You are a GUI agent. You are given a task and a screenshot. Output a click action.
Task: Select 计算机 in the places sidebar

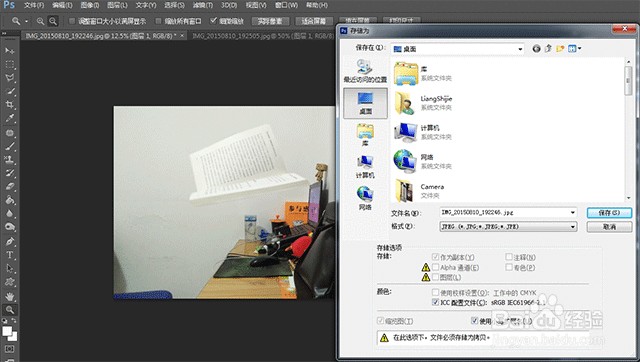[x=365, y=166]
